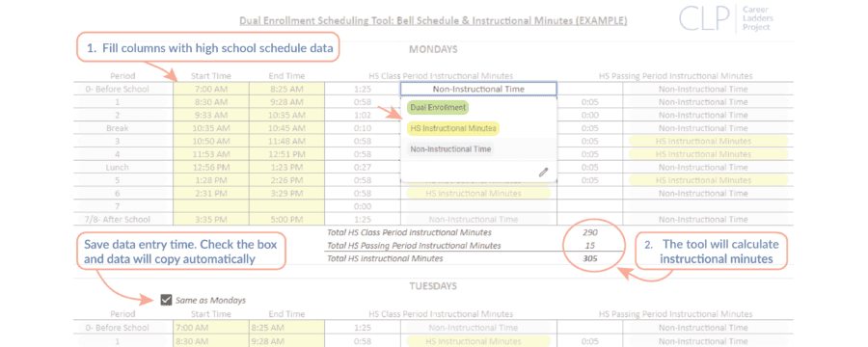The width and height of the screenshot is (868, 347).
Task: Select Mondays 10:50 AM start time cell
Action: pos(211,141)
